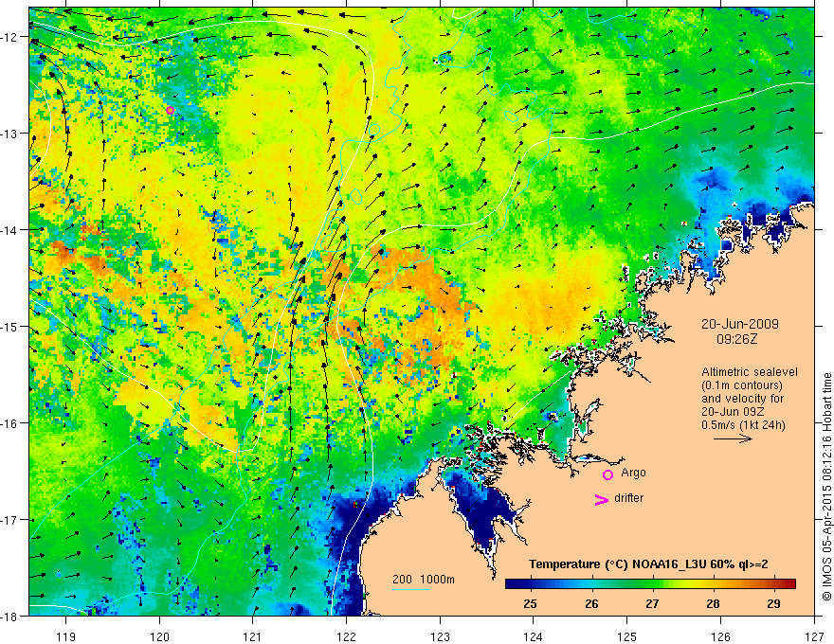Click the latitude axis label '-13'
This screenshot has height=644, width=834.
[10, 133]
